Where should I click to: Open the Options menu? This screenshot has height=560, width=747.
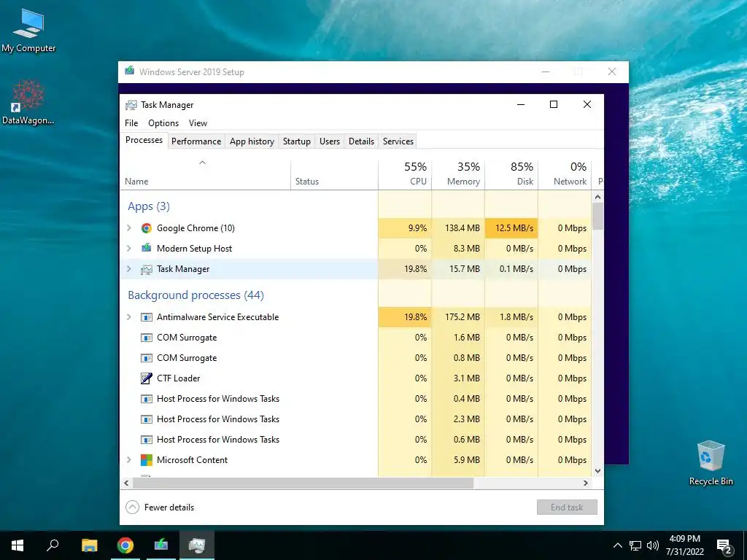click(163, 122)
